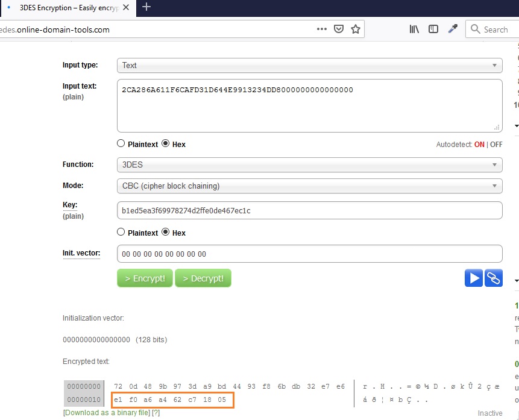Close the 3DES Encryption browser tab
519x420 pixels.
126,7
